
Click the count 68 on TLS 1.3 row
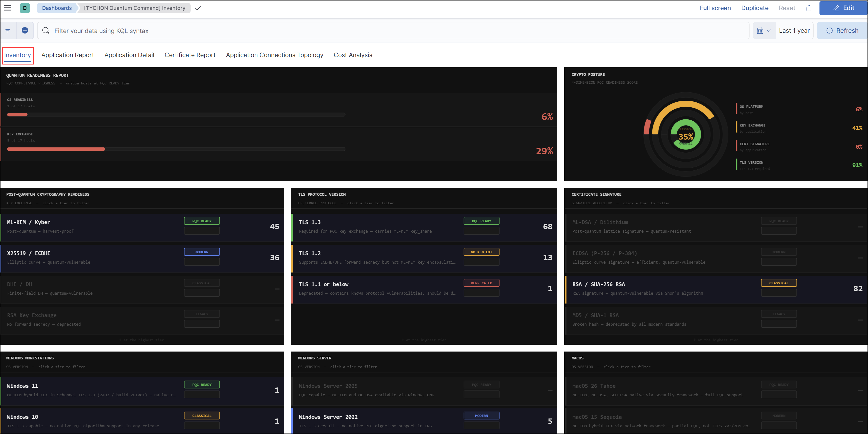(548, 226)
